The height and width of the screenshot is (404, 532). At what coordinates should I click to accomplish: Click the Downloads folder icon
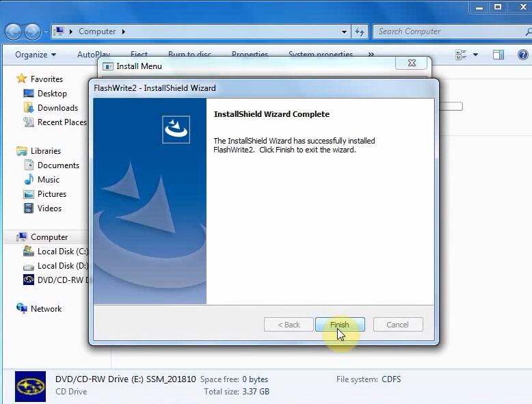(29, 107)
